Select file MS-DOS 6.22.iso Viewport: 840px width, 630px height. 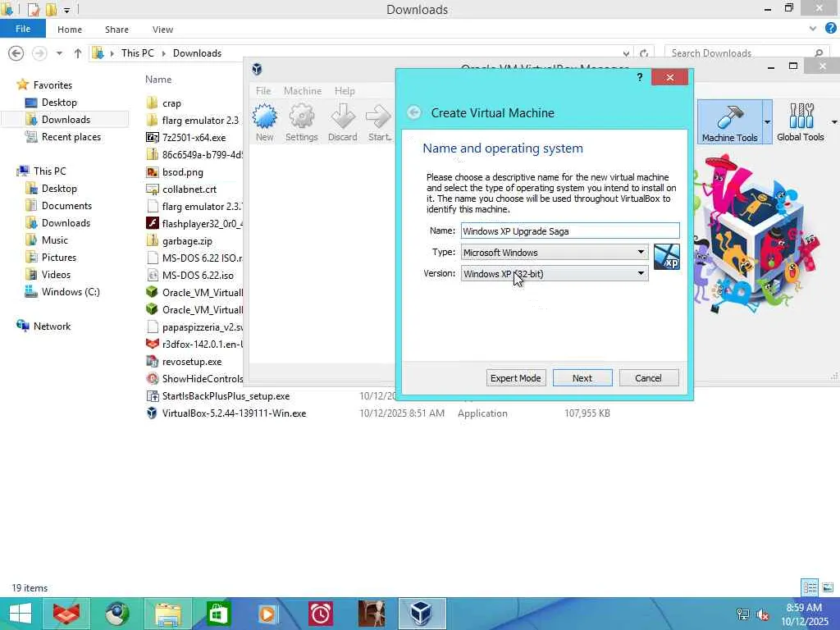tap(198, 276)
